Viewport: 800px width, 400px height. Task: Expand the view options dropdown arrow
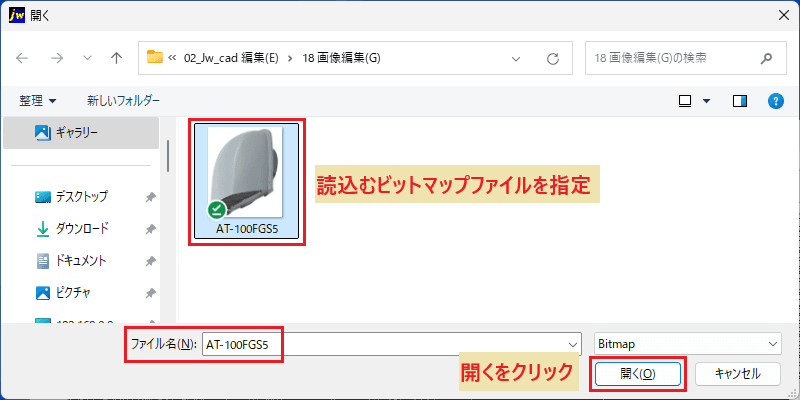click(707, 102)
